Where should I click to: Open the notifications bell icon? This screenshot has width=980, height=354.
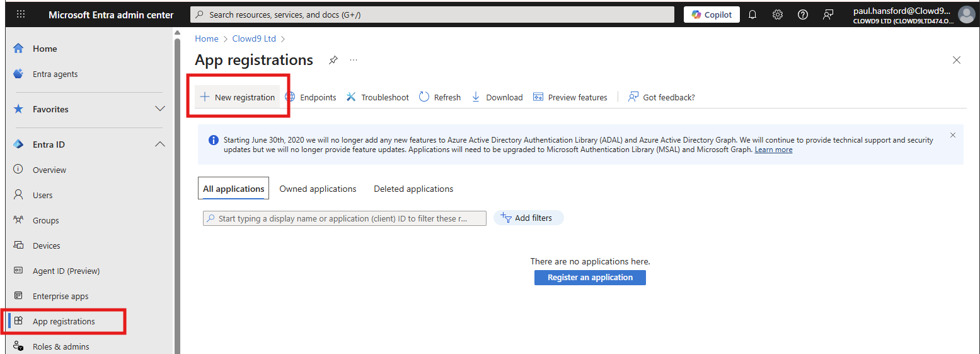752,15
